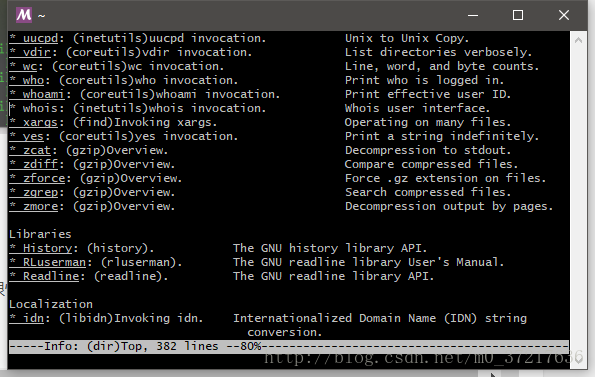This screenshot has height=377, width=595.
Task: Click 'Print effective user ID.' text
Action: click(x=428, y=94)
